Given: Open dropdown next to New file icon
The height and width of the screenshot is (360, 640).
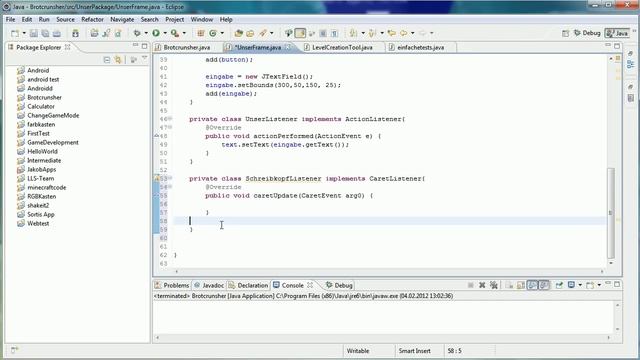Looking at the screenshot, I should [x=24, y=33].
